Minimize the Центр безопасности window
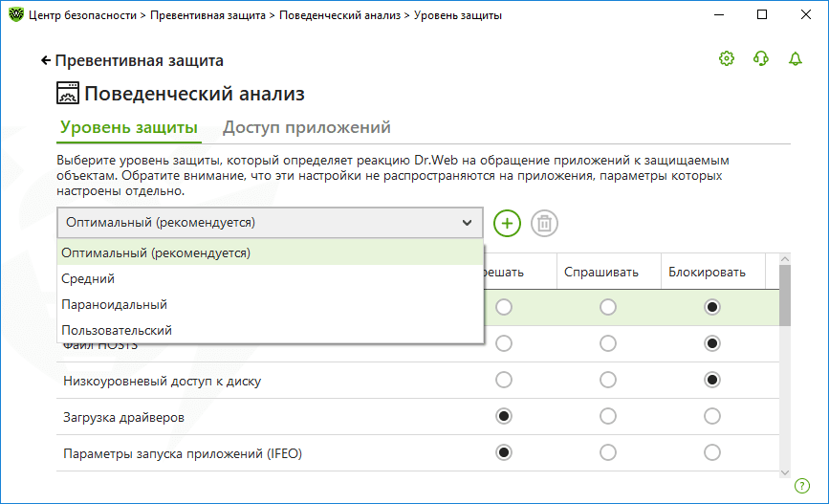Viewport: 829px width, 504px height. point(719,14)
